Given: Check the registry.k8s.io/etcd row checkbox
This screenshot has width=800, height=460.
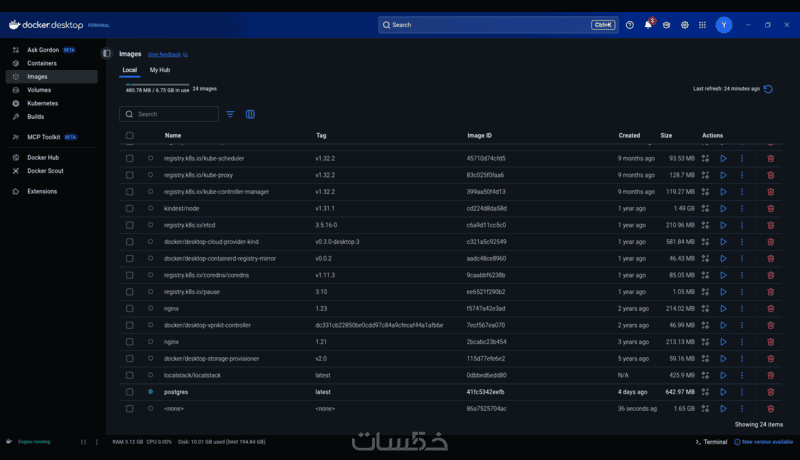Looking at the screenshot, I should click(x=130, y=225).
